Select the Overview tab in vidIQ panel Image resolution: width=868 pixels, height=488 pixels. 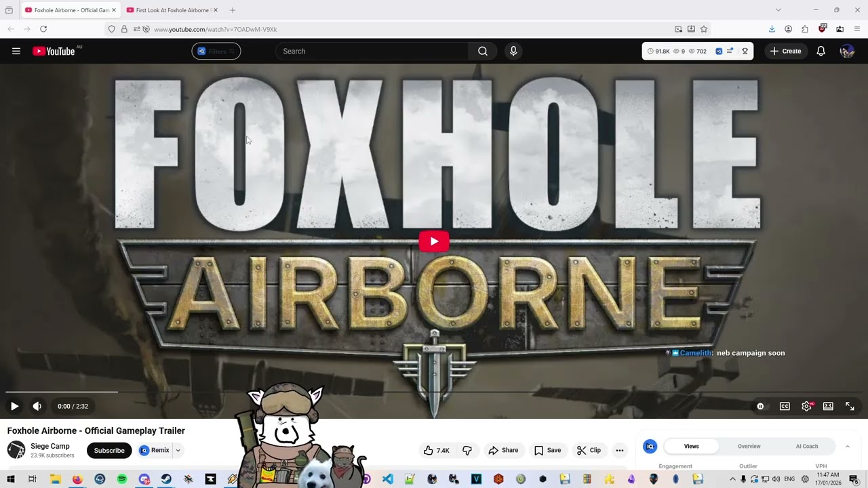click(x=749, y=446)
